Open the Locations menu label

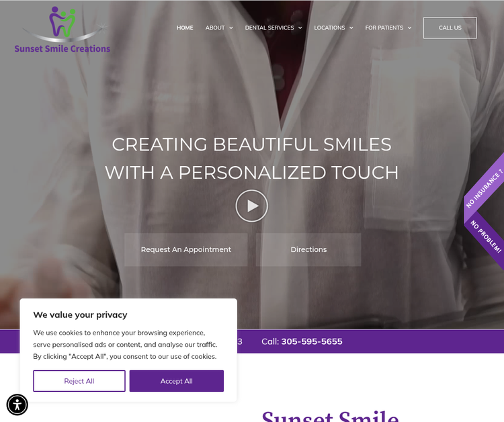[329, 28]
